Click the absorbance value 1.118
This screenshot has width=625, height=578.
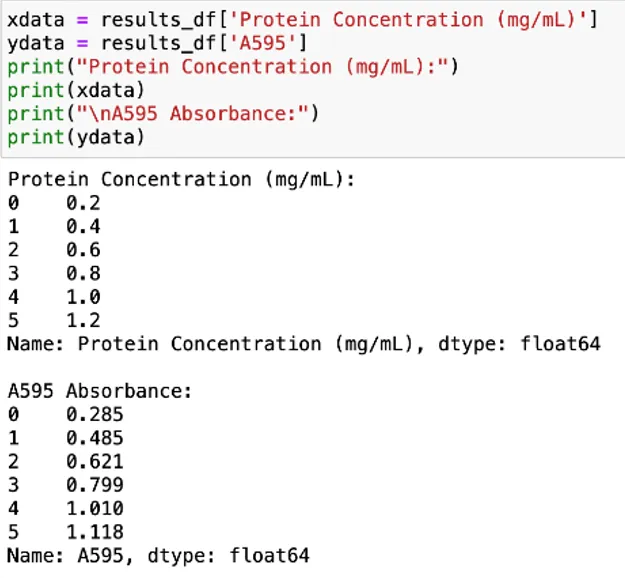95,532
